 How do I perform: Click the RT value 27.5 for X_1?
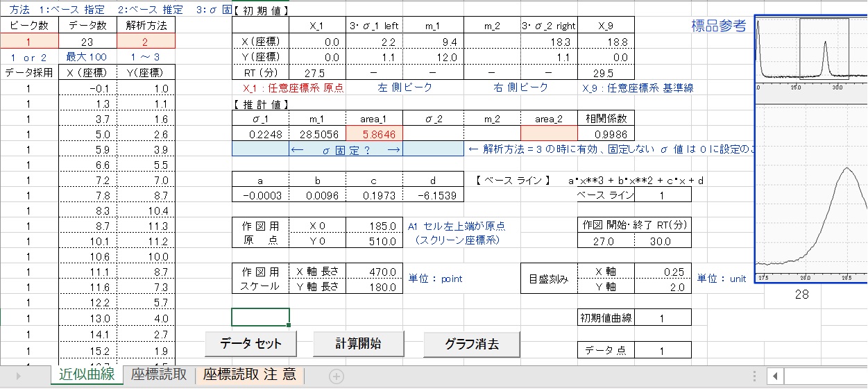(317, 73)
